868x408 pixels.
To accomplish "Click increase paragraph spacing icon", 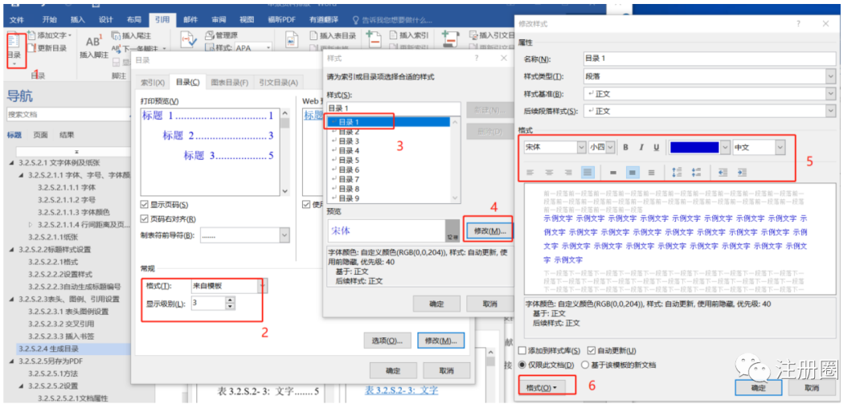I will tap(677, 173).
